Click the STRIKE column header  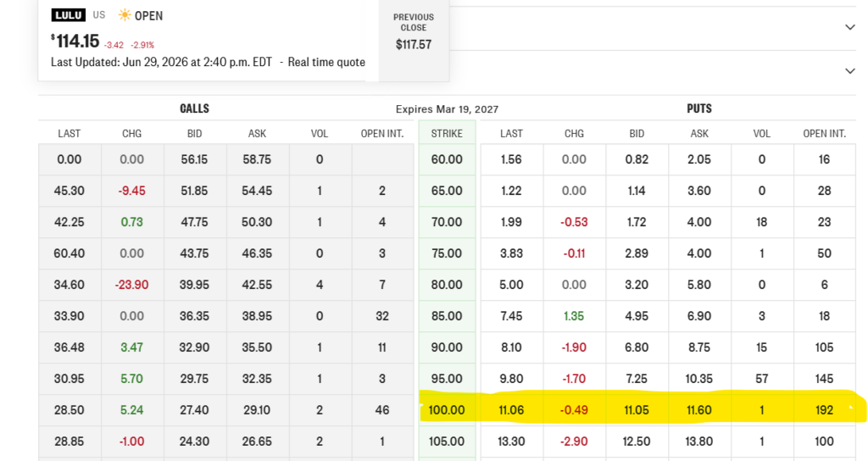[447, 133]
